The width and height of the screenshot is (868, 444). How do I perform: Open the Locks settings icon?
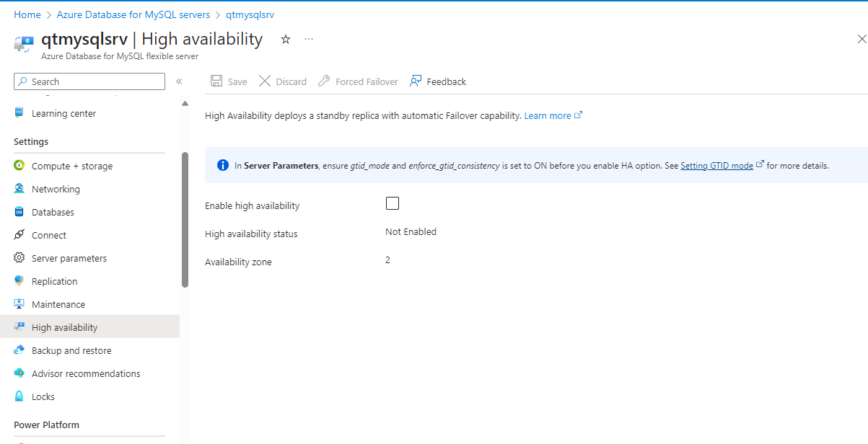(x=19, y=396)
